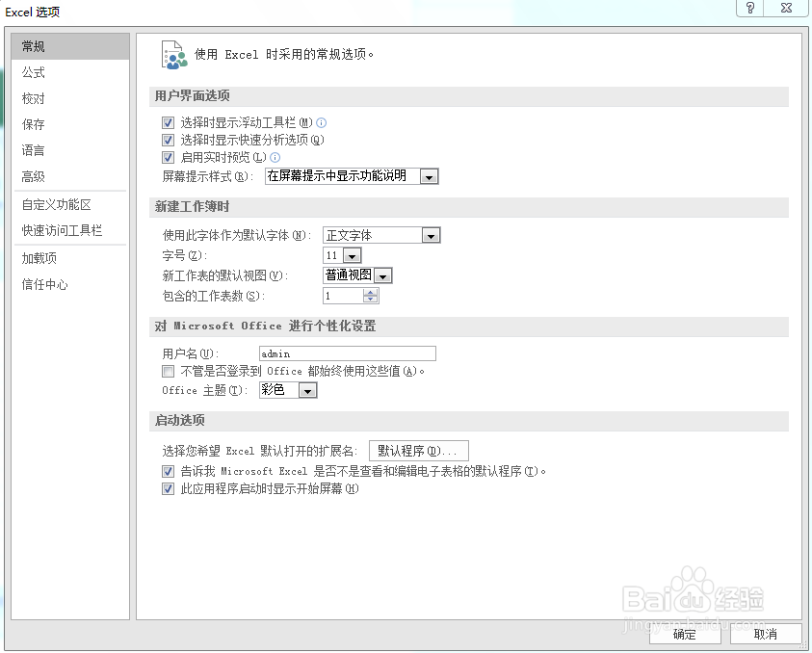Switch to the 校对 category
The image size is (812, 653).
pos(70,98)
